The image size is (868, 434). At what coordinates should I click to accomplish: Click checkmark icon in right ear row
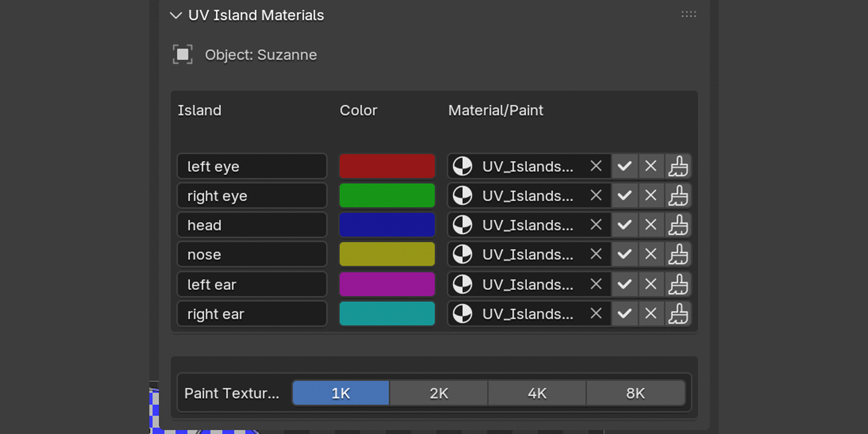pos(625,314)
